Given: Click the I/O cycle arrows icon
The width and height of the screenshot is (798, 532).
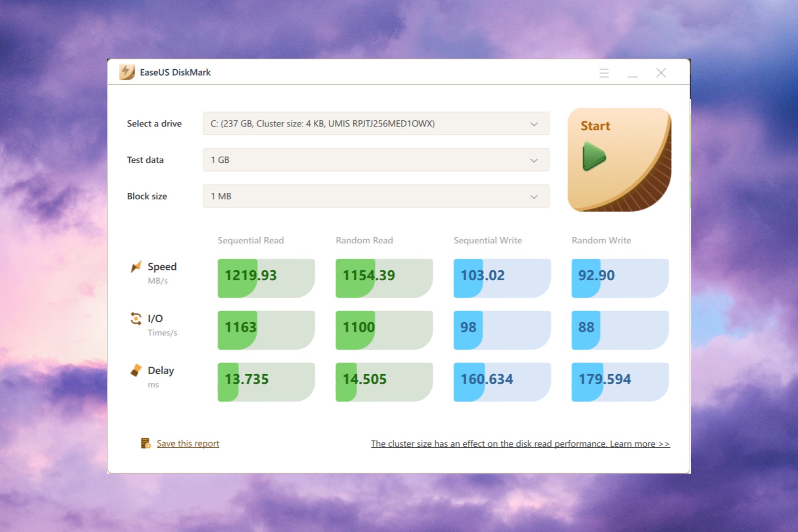Looking at the screenshot, I should click(x=136, y=319).
